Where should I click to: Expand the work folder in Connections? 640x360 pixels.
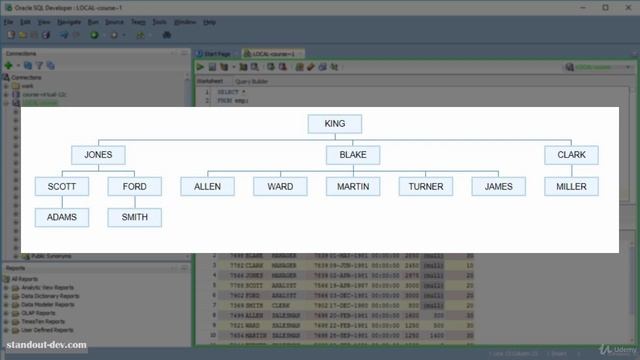[x=6, y=86]
